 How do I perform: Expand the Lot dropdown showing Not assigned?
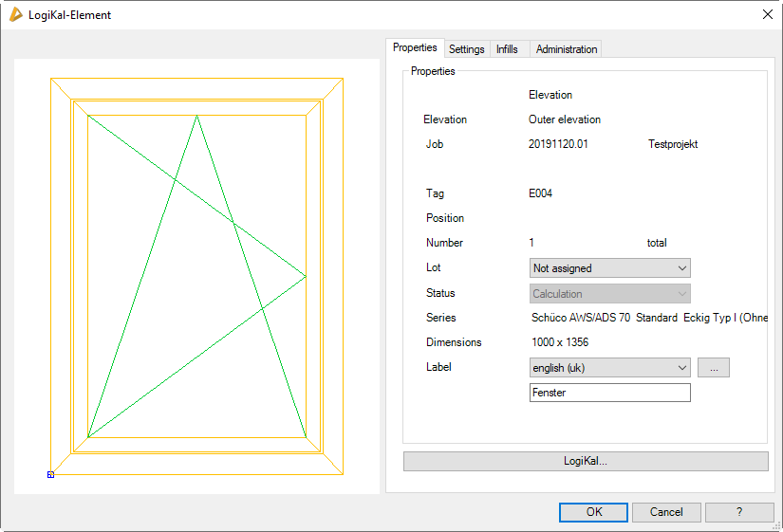[x=609, y=268]
